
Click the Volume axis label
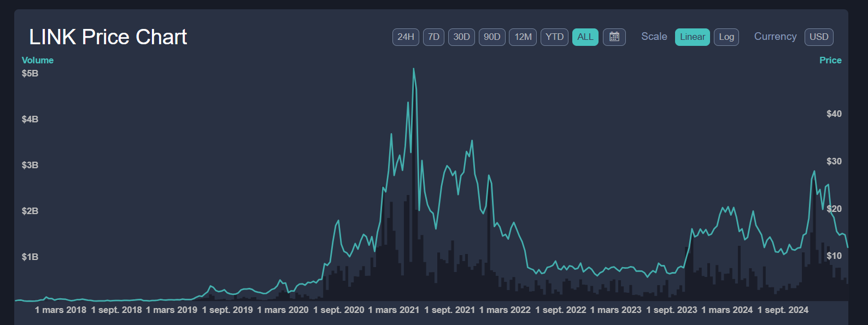point(38,60)
